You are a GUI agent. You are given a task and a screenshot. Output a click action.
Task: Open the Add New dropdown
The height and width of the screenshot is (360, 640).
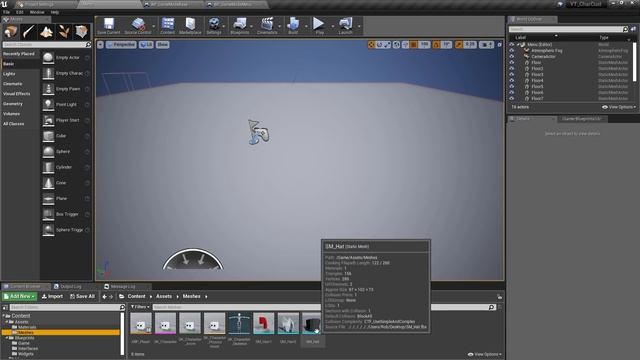pyautogui.click(x=19, y=296)
